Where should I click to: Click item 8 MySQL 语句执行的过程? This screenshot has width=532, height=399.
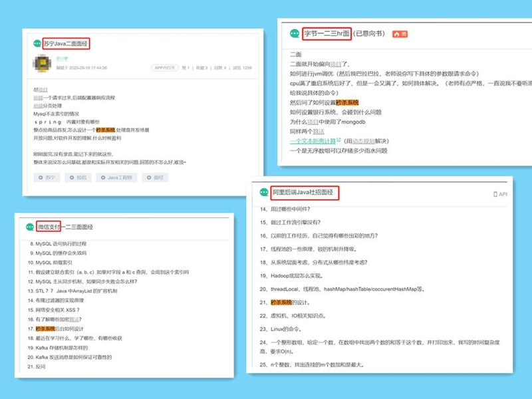58,243
